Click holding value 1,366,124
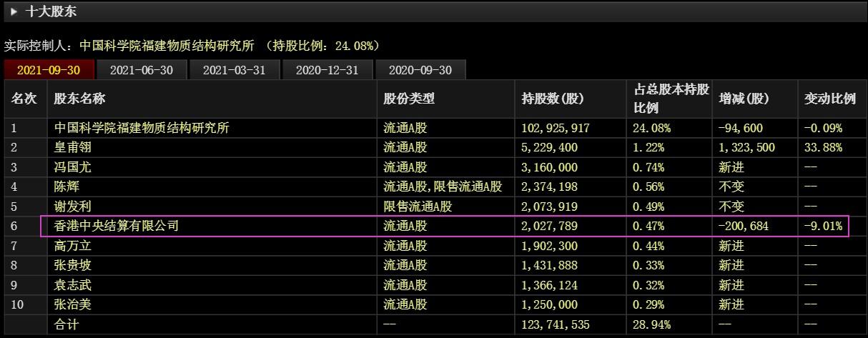This screenshot has width=868, height=338. [548, 285]
